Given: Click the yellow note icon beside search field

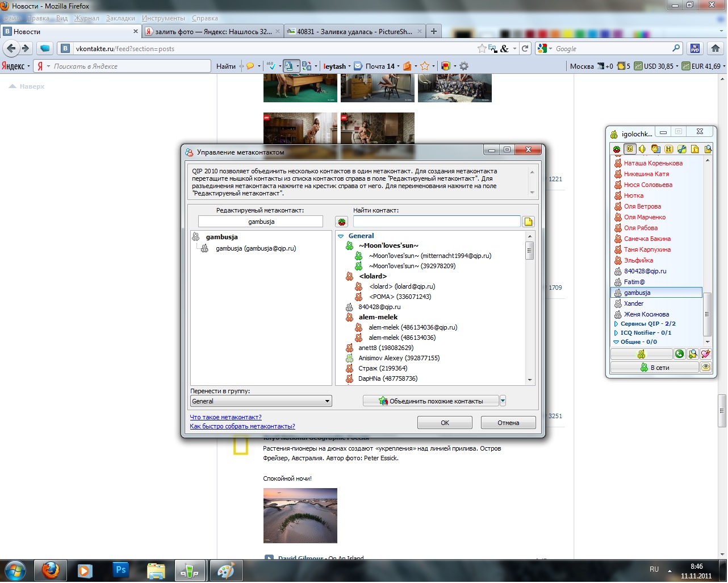Looking at the screenshot, I should [528, 222].
